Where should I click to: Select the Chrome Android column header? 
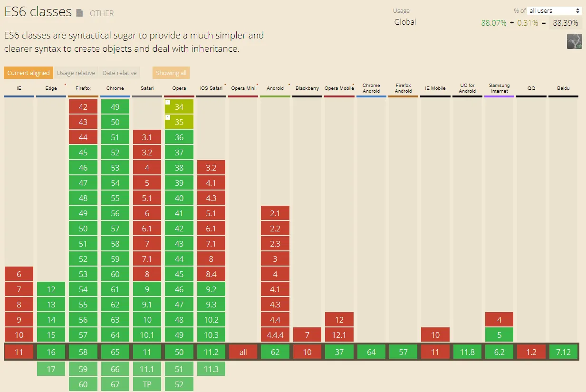pyautogui.click(x=371, y=88)
